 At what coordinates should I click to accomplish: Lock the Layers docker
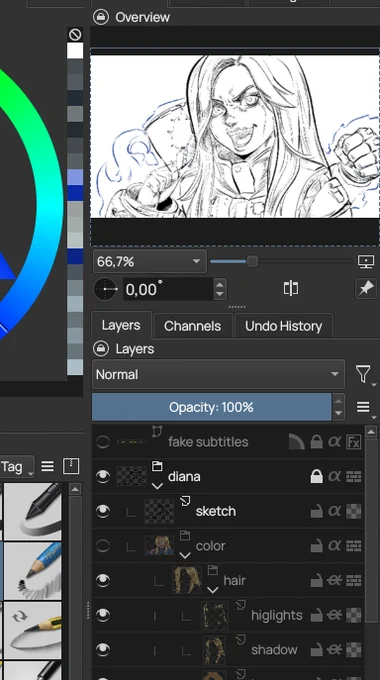click(x=101, y=349)
